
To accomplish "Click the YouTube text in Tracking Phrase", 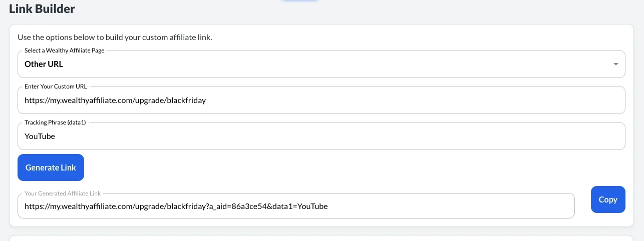I will [x=40, y=136].
